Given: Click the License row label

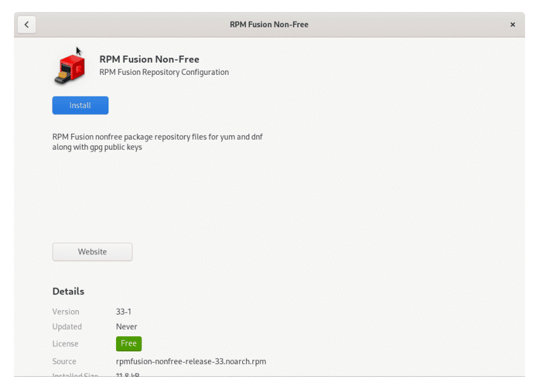Looking at the screenshot, I should tap(65, 343).
